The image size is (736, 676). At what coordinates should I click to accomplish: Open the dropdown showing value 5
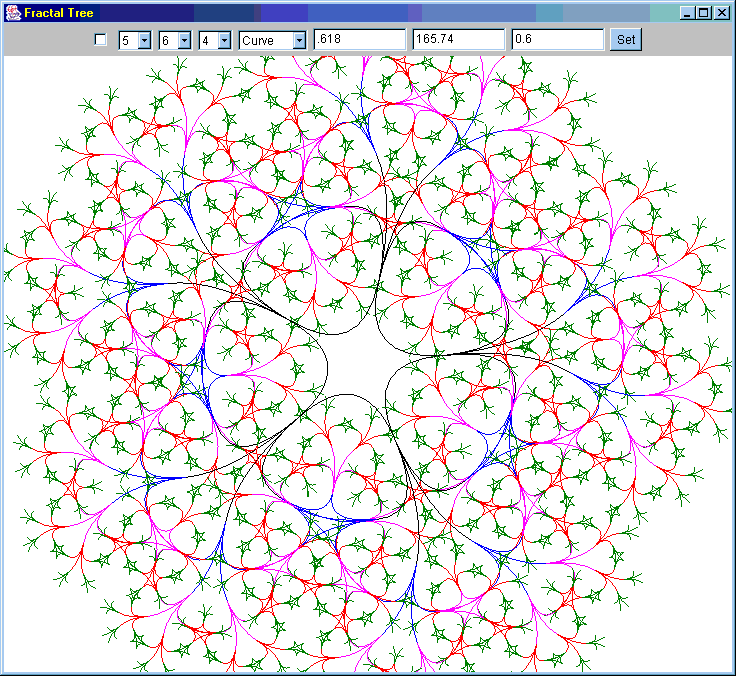(135, 40)
